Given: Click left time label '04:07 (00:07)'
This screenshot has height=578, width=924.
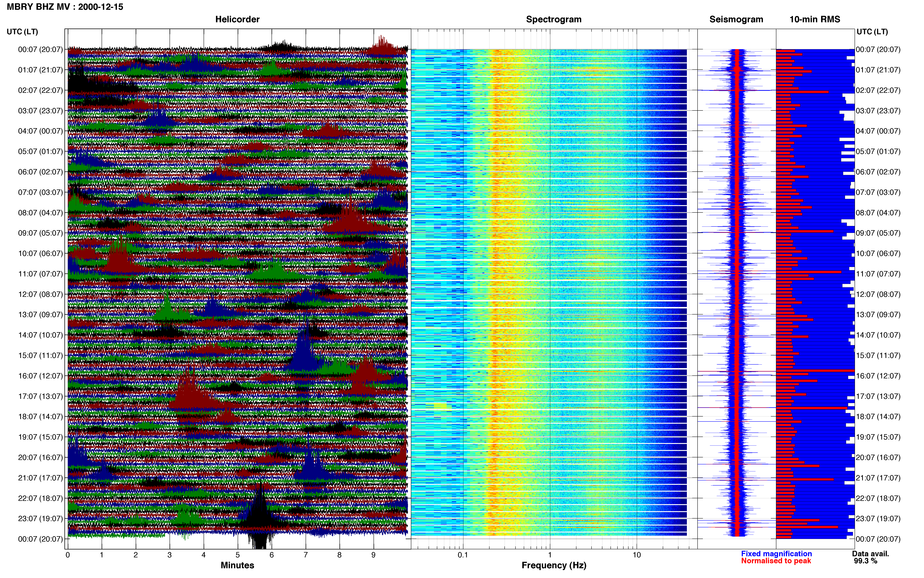Looking at the screenshot, I should [41, 131].
